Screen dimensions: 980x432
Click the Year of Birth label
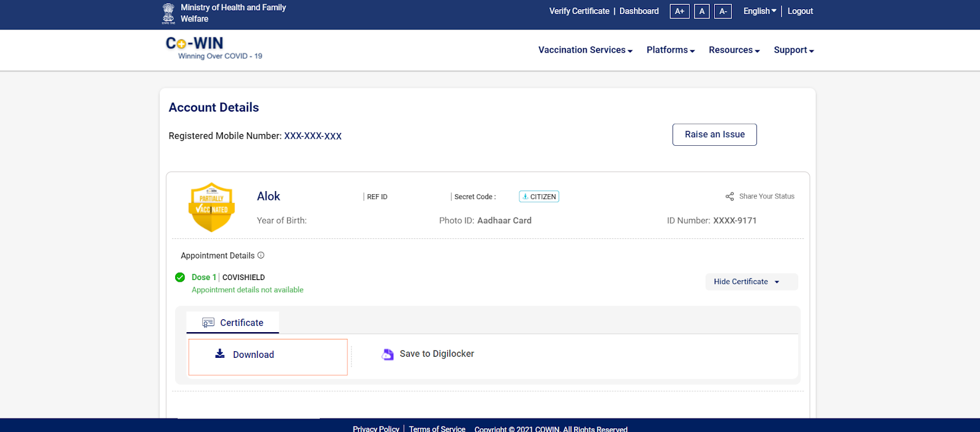282,221
